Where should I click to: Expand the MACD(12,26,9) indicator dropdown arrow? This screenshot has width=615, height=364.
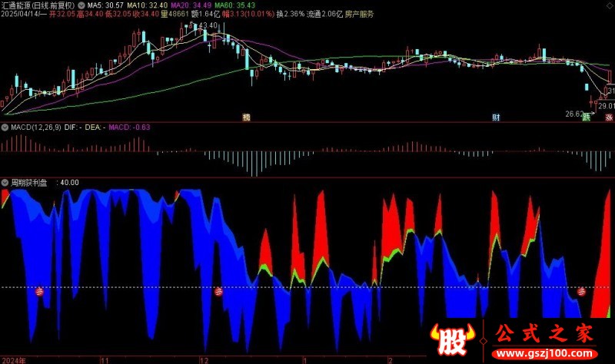[x=5, y=127]
